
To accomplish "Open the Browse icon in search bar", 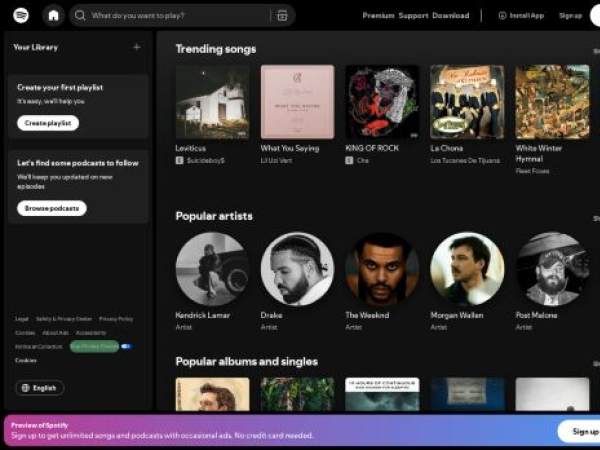I will (x=282, y=15).
